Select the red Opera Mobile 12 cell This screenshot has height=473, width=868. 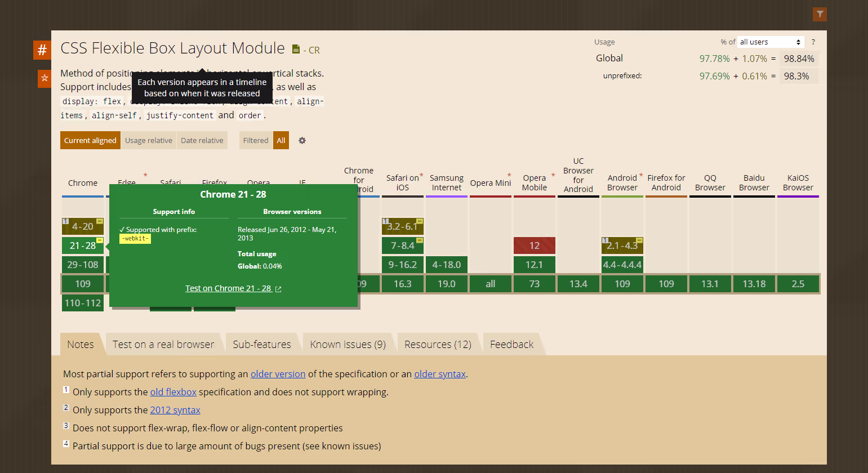[535, 246]
